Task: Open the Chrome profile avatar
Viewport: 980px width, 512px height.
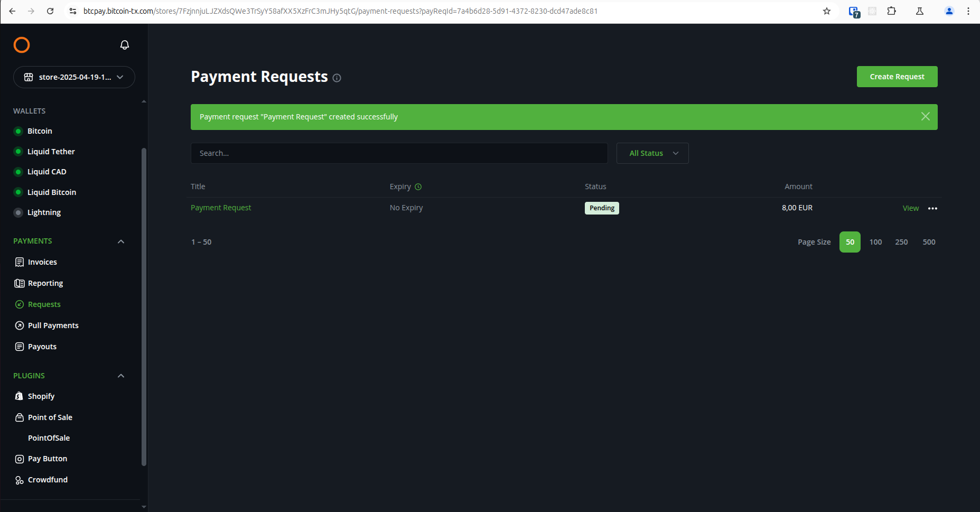Action: (x=949, y=11)
